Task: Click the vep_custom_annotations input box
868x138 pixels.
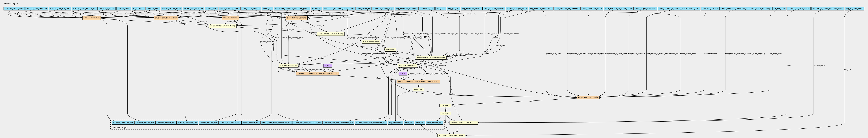Action: [541, 8]
